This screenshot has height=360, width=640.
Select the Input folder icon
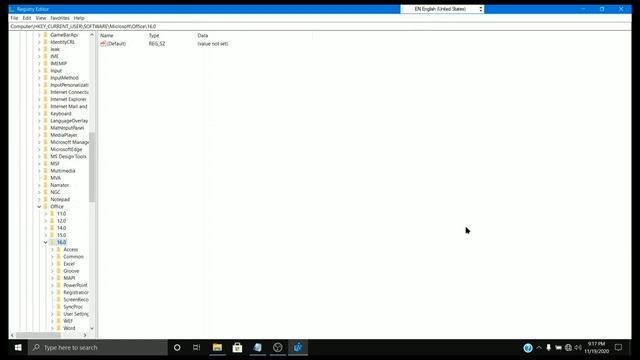pos(46,71)
